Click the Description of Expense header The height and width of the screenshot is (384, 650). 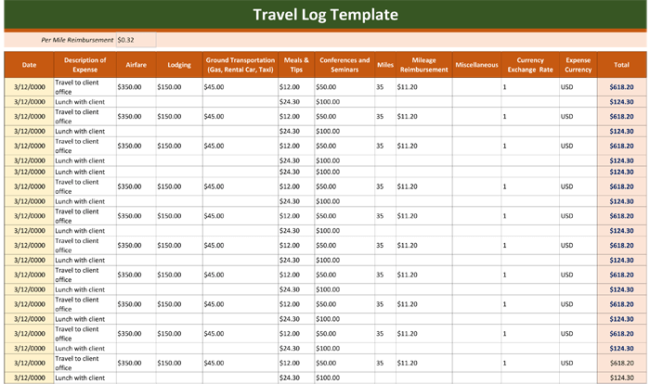[85, 65]
